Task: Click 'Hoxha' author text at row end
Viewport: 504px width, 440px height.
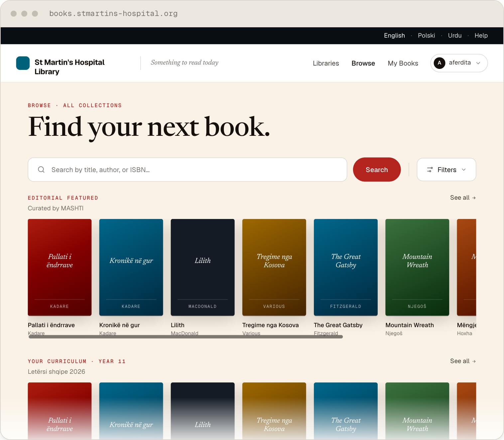Action: coord(464,333)
